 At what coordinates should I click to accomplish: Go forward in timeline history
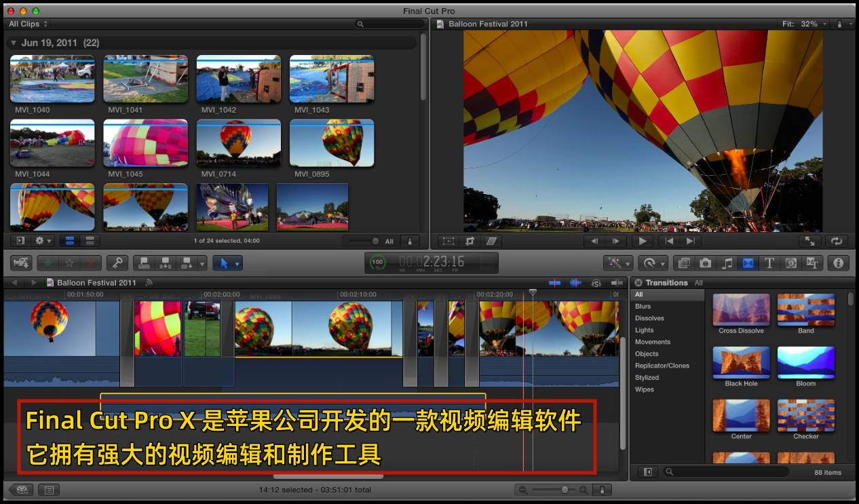pyautogui.click(x=34, y=282)
